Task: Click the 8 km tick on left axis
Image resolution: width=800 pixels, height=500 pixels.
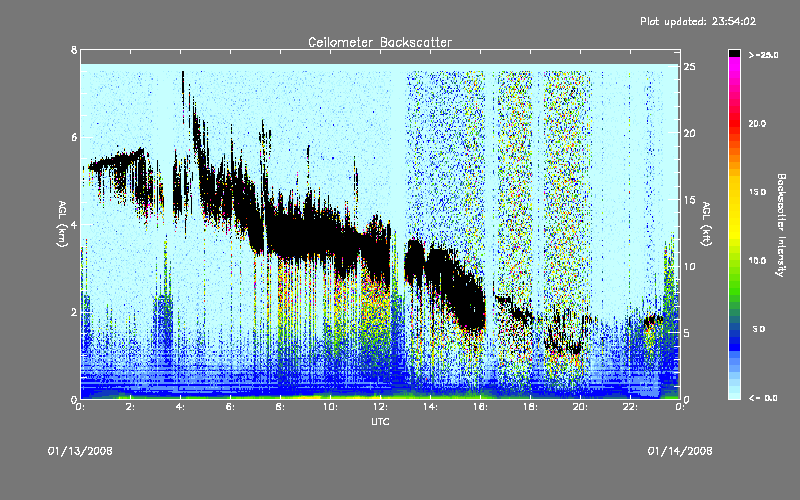Action: (x=74, y=50)
